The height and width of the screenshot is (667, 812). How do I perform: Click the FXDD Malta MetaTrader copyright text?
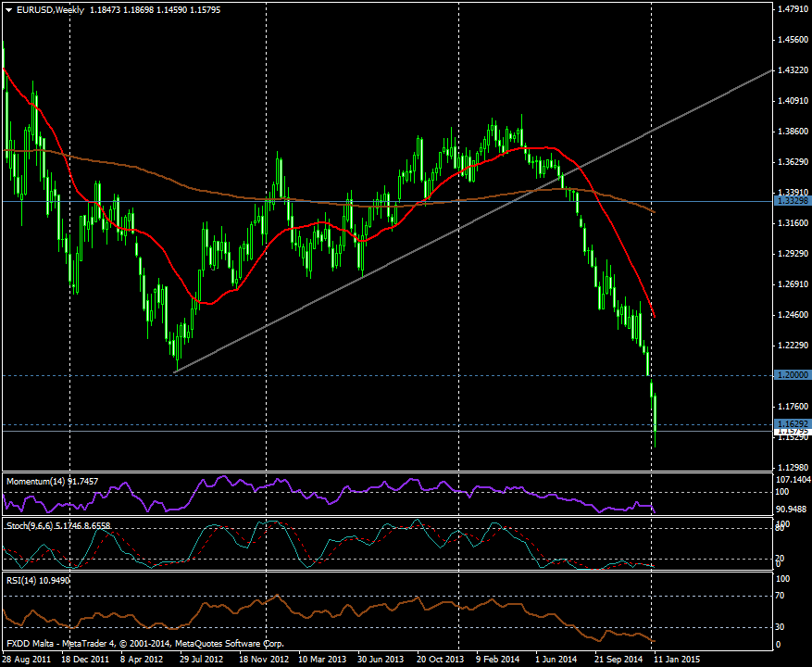(145, 643)
